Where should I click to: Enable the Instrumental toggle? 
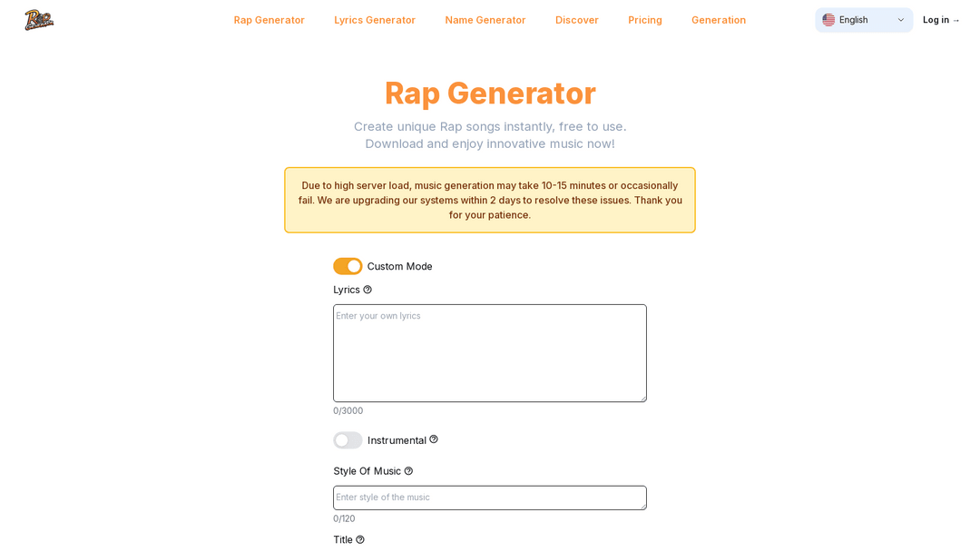point(348,440)
